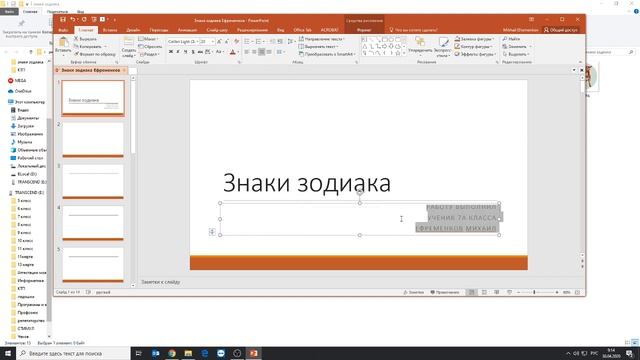Click Format Painter (Формат по образцу)
640x360 pixels.
tap(95, 54)
